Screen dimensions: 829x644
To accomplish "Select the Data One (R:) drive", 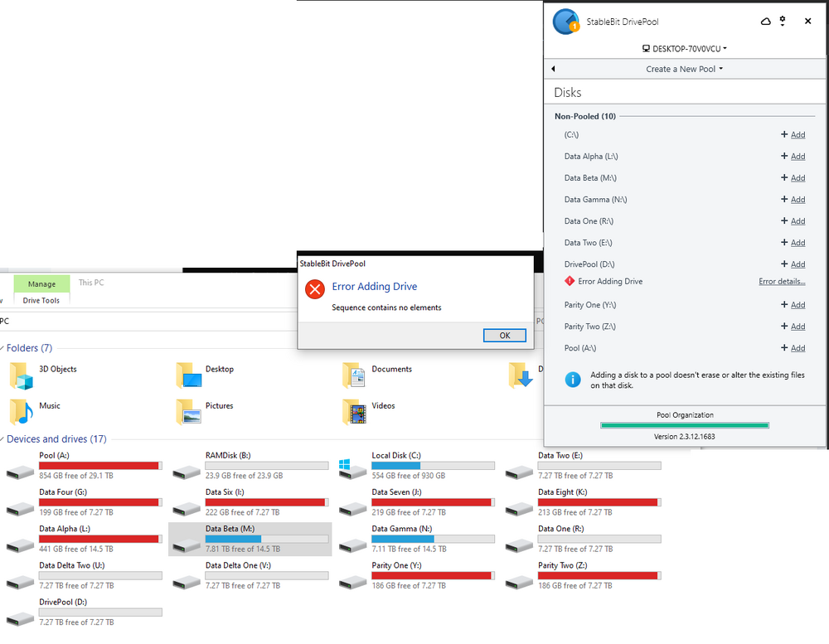I will (584, 539).
